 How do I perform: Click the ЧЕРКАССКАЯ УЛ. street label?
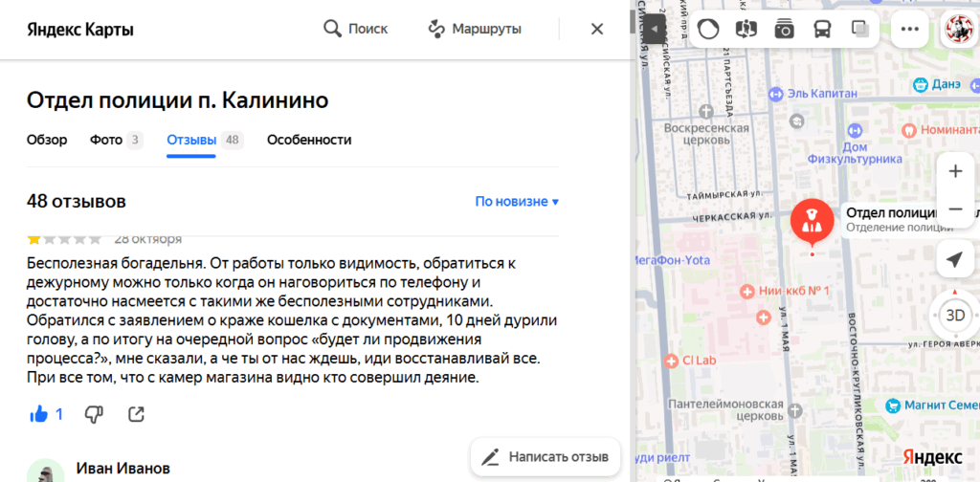732,218
